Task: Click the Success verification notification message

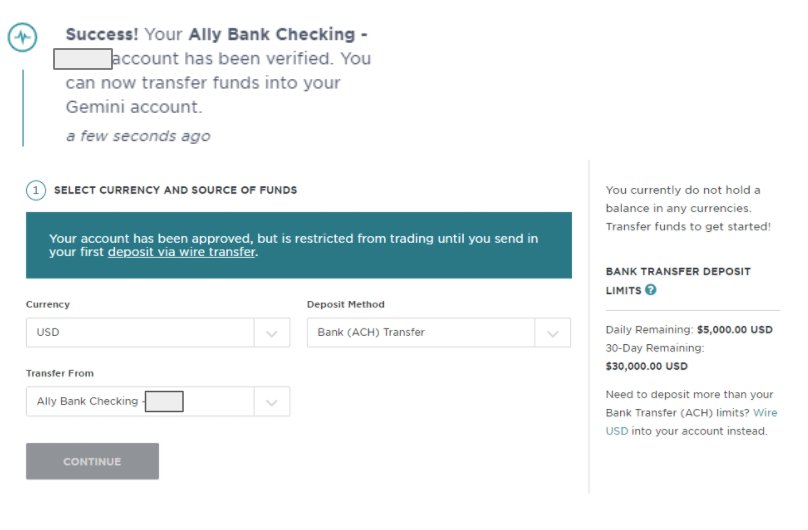Action: pyautogui.click(x=215, y=70)
